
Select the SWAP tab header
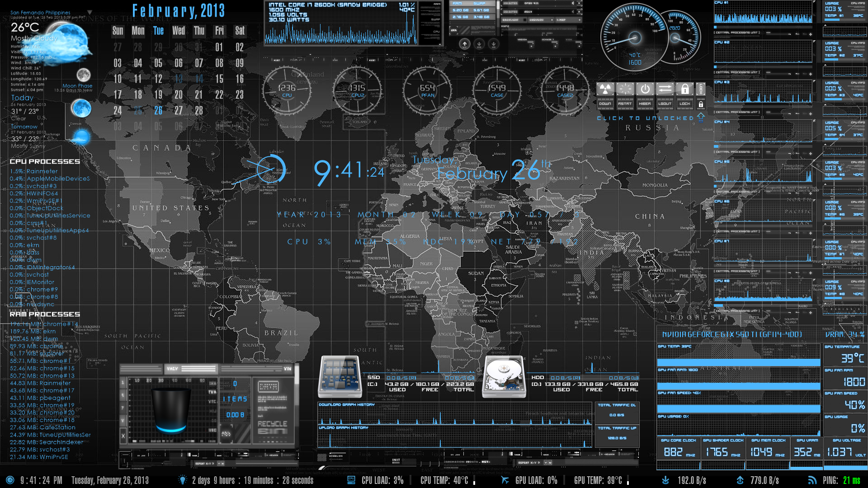point(479,3)
